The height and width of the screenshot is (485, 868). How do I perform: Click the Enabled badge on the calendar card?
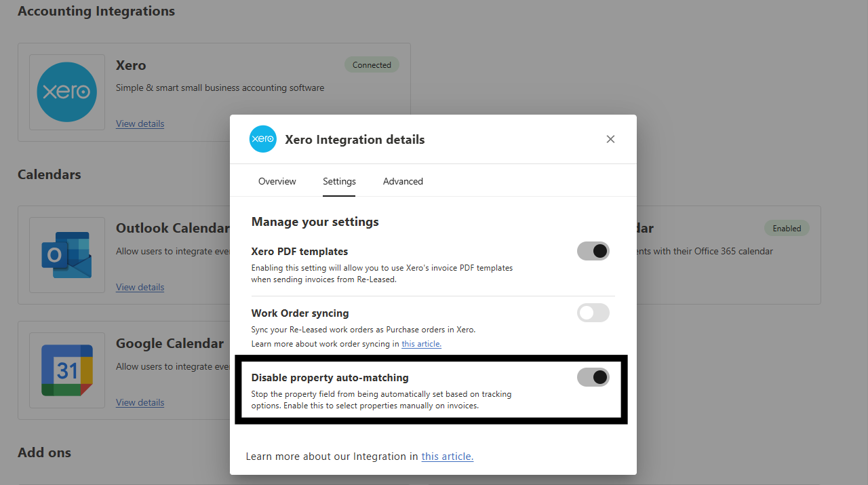pos(787,228)
